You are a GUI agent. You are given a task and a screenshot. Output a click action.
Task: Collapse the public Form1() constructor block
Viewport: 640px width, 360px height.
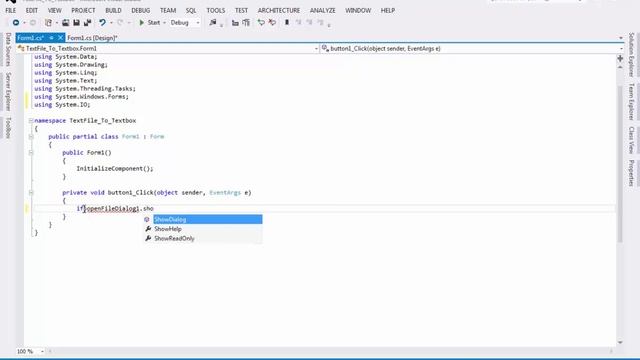[x=31, y=153]
